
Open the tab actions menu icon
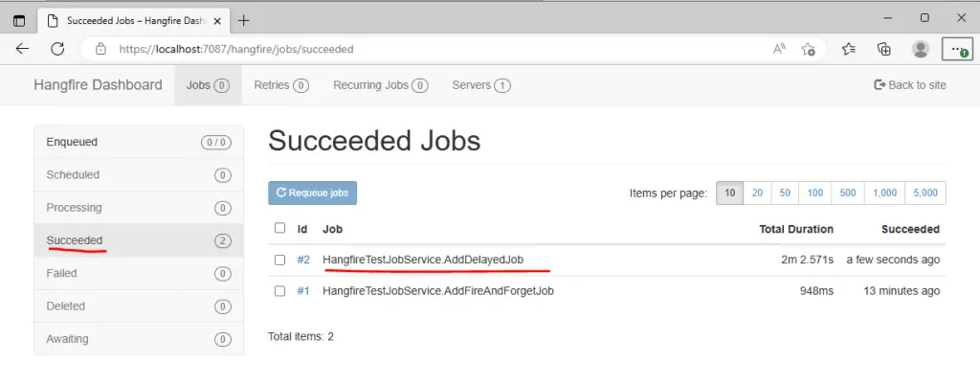[x=19, y=20]
